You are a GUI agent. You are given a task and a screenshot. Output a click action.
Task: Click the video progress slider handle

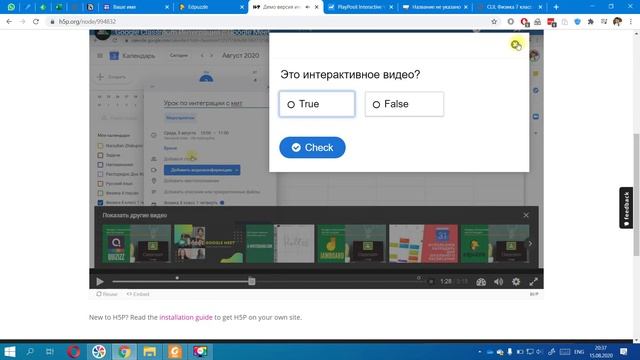click(x=252, y=281)
